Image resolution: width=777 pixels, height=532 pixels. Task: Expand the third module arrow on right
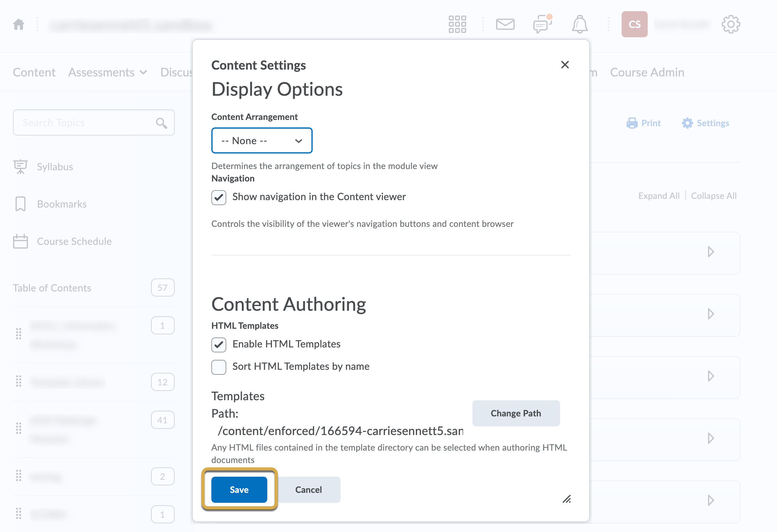pyautogui.click(x=710, y=376)
